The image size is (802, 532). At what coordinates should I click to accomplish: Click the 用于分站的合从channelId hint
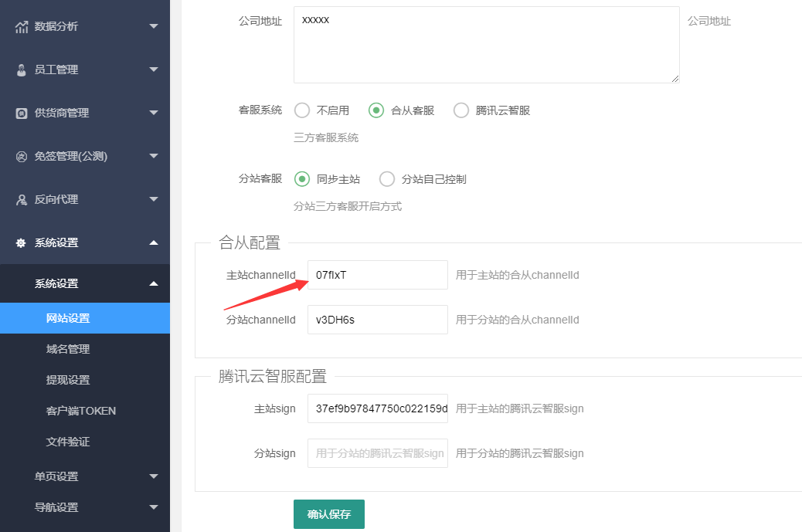tap(517, 320)
